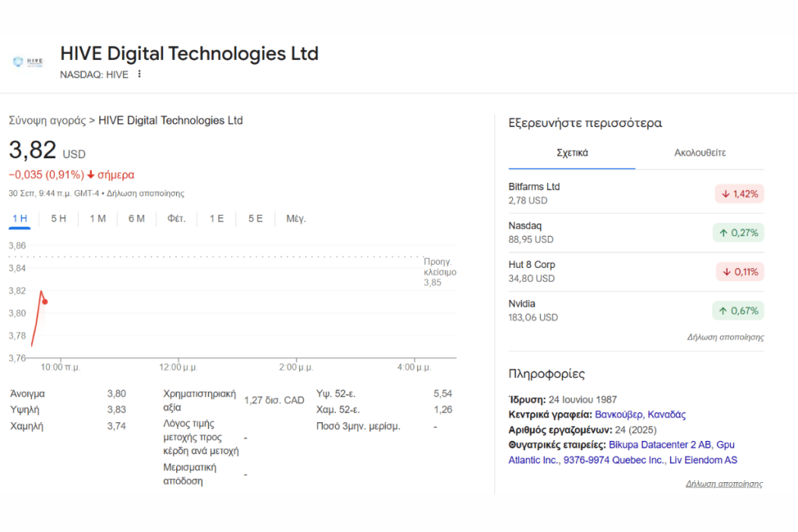
Task: Click the green 0,27% change badge for Nasdaq
Action: (738, 233)
